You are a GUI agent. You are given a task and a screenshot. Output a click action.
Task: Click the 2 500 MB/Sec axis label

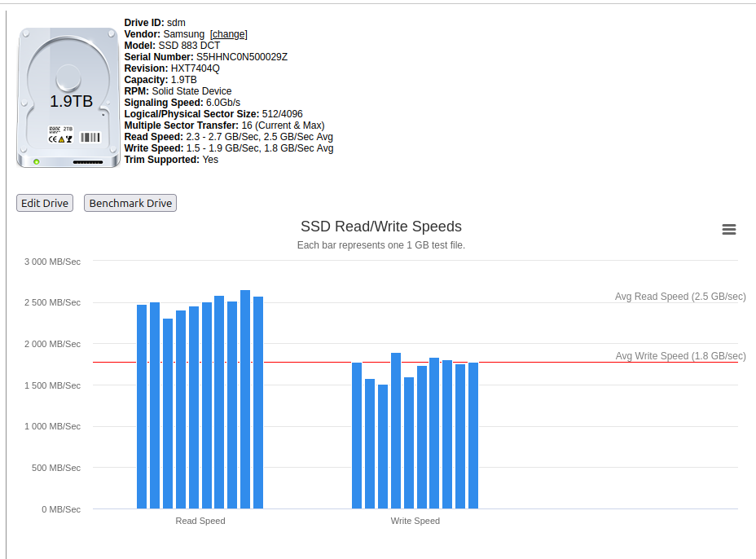pos(53,302)
